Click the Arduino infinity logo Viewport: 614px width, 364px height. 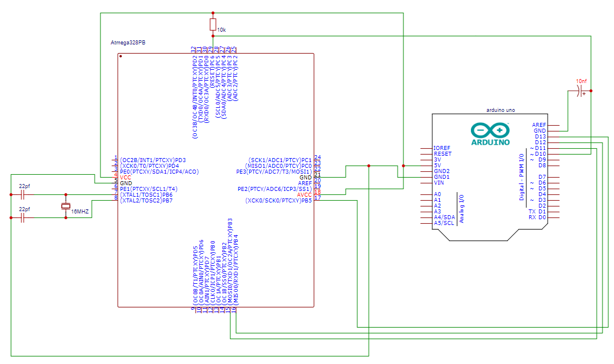(491, 130)
